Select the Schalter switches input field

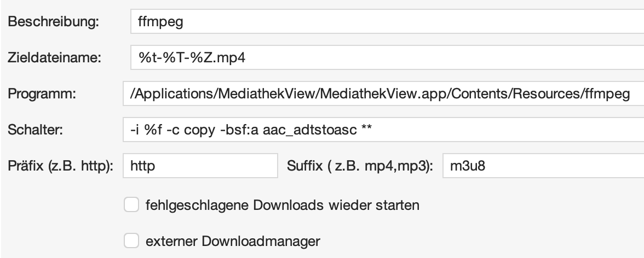pos(383,131)
